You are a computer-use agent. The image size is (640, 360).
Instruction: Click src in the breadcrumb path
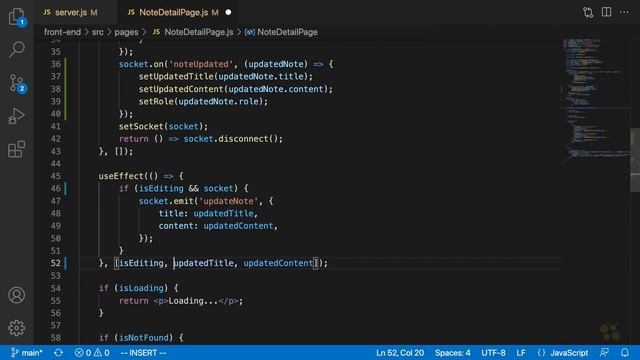tap(98, 32)
